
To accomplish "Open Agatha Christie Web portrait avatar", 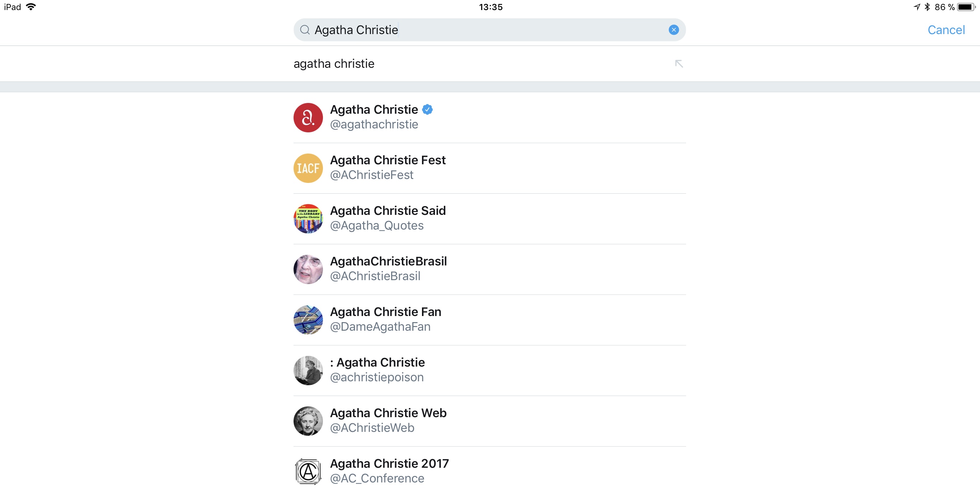I will tap(308, 421).
